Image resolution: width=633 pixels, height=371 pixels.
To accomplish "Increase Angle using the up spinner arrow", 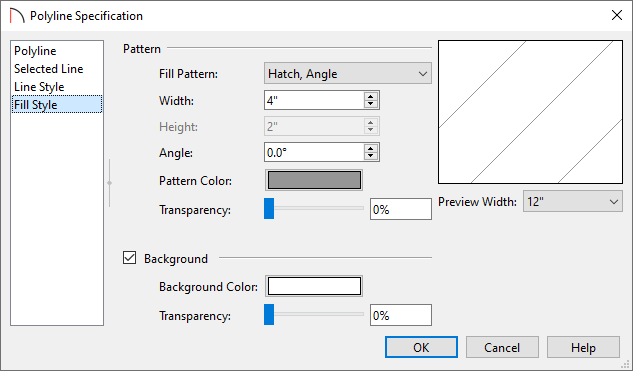I will click(x=371, y=148).
